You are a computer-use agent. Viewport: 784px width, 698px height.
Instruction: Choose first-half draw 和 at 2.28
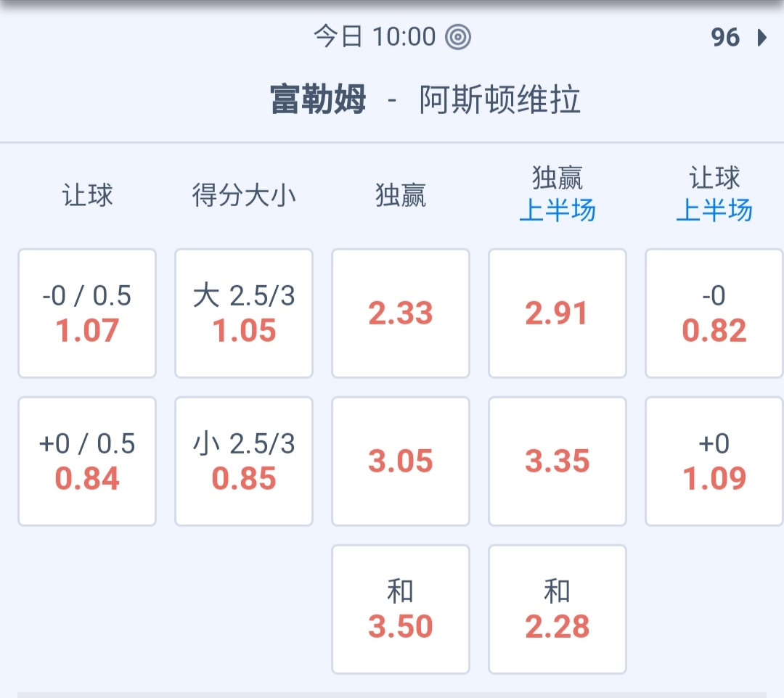(x=558, y=609)
